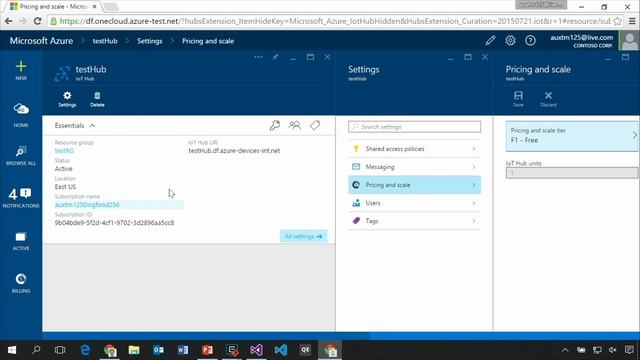Open HOME from the left sidebar

point(21,114)
